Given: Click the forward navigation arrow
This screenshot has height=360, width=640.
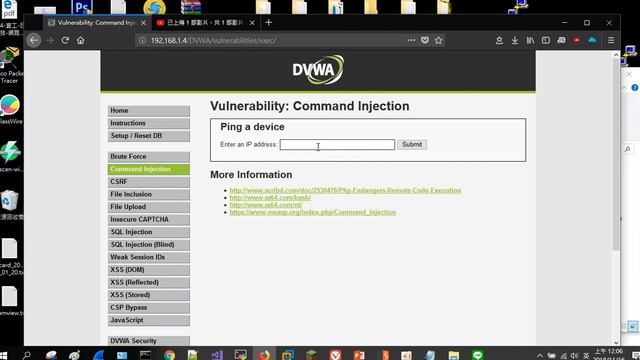Looking at the screenshot, I should point(50,40).
